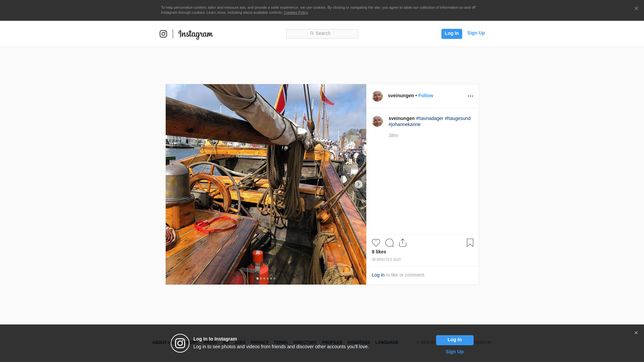Open the three-dot more options menu
The width and height of the screenshot is (644, 362).
click(470, 96)
